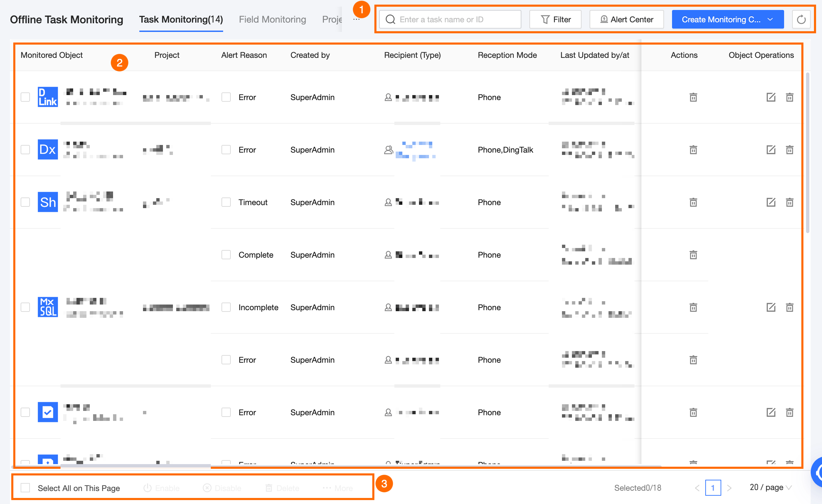Check Select All on This Page
This screenshot has height=504, width=822.
point(25,488)
